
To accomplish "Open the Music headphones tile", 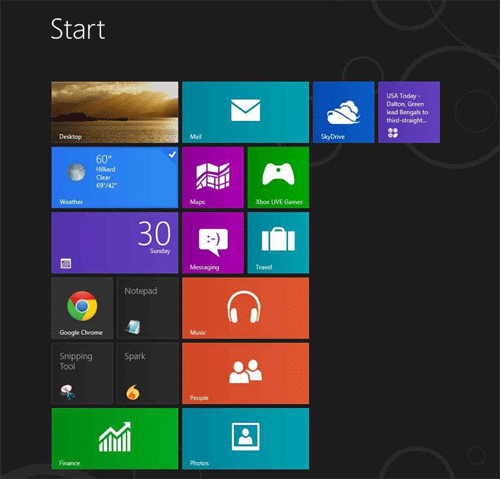I will click(245, 308).
